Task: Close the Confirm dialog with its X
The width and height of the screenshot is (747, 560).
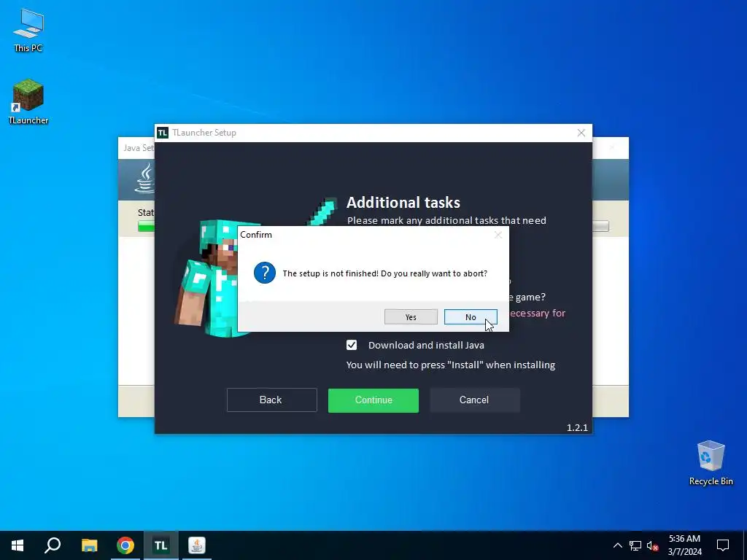Action: coord(498,235)
